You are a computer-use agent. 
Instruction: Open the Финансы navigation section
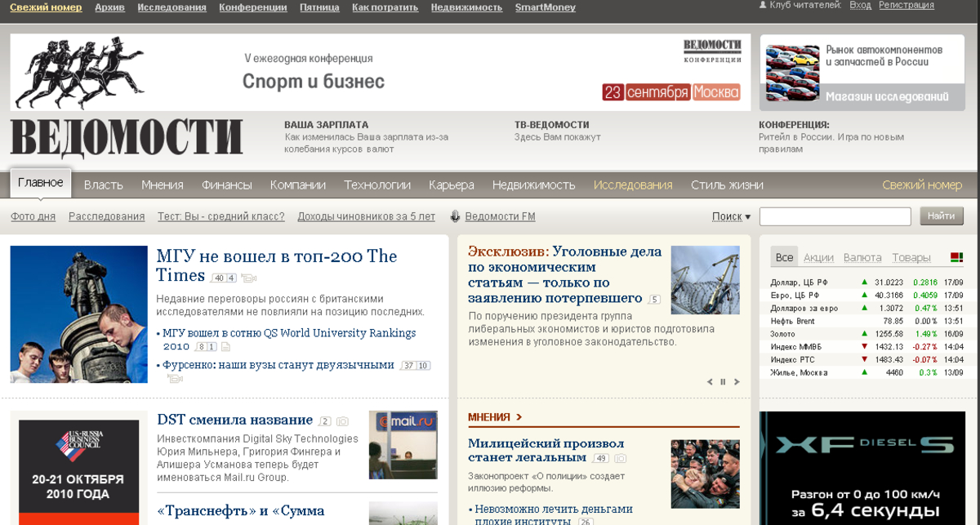tap(227, 185)
